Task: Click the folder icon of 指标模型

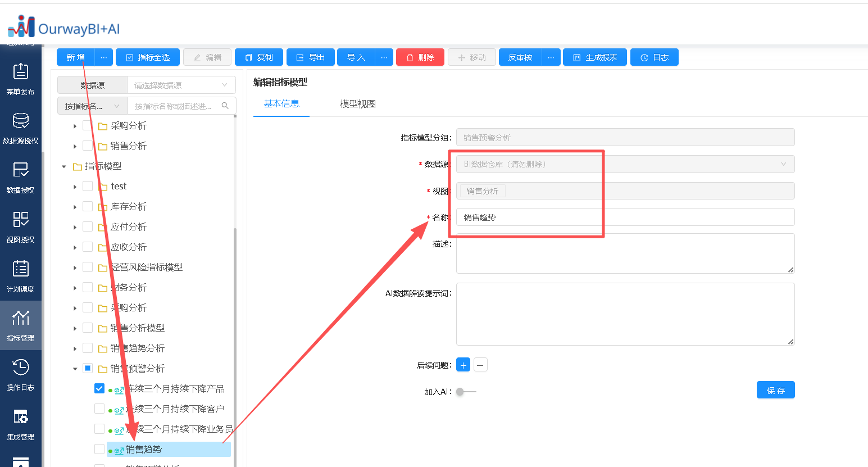Action: click(x=78, y=166)
